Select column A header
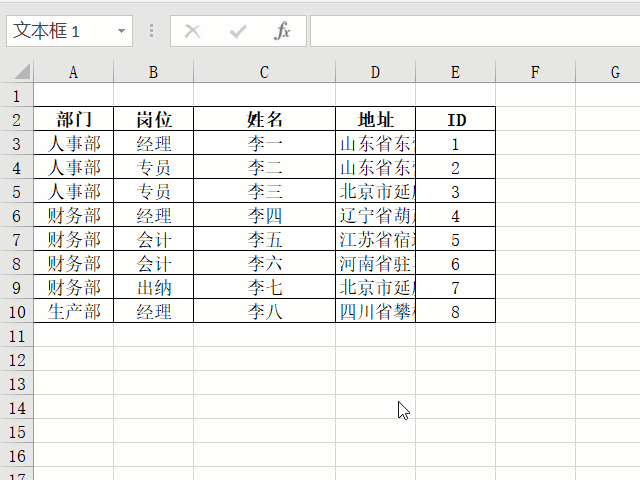Viewport: 640px width, 480px height. [x=73, y=72]
